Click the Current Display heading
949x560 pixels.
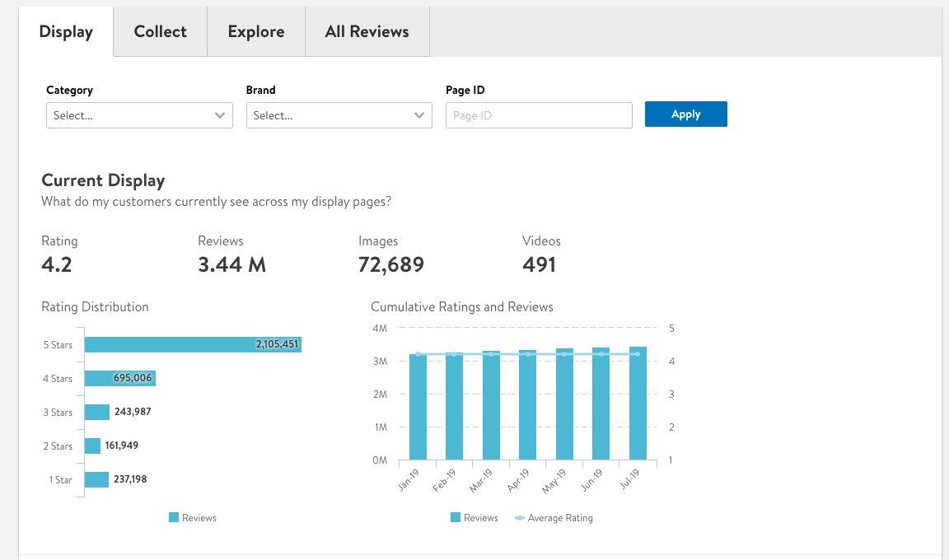pos(103,180)
